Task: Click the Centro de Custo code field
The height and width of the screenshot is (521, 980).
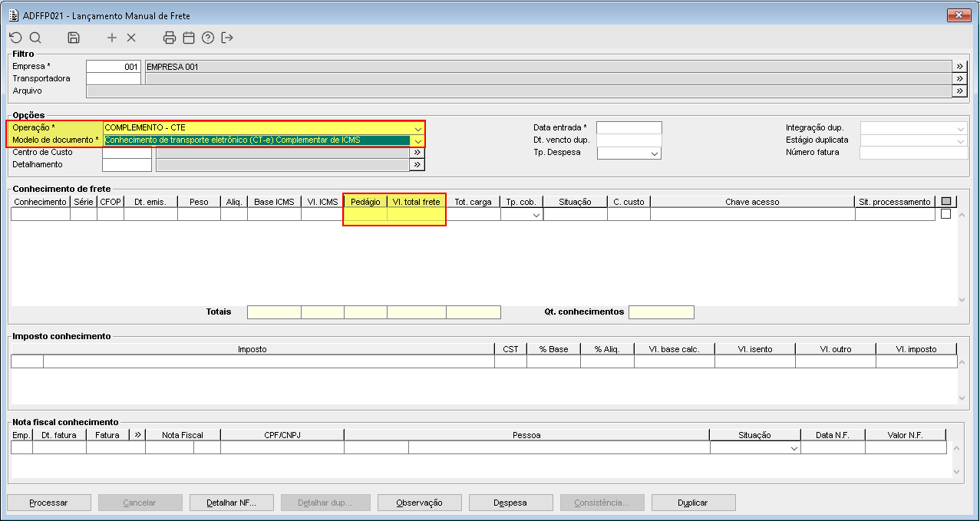Action: pos(127,153)
